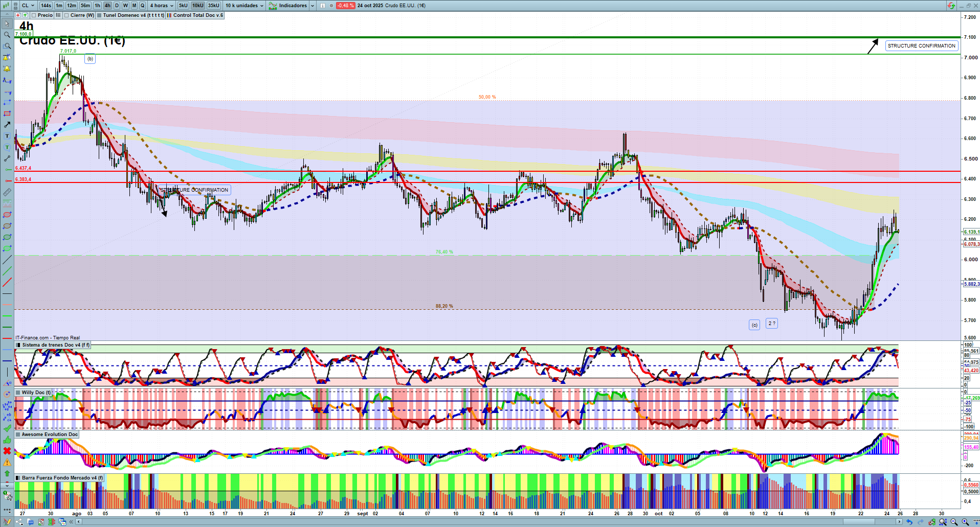Image resolution: width=980 pixels, height=527 pixels.
Task: Select the ruler measuring tool
Action: coord(7,192)
